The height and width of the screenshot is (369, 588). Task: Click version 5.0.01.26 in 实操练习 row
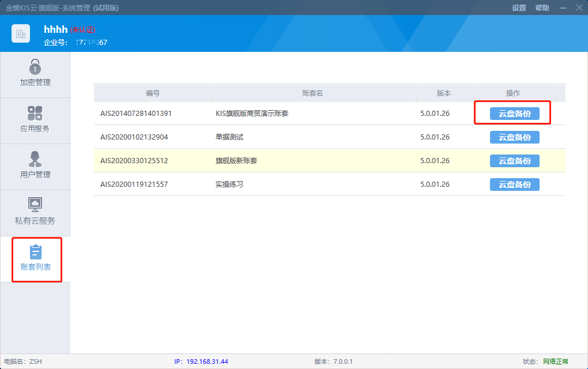tap(435, 184)
